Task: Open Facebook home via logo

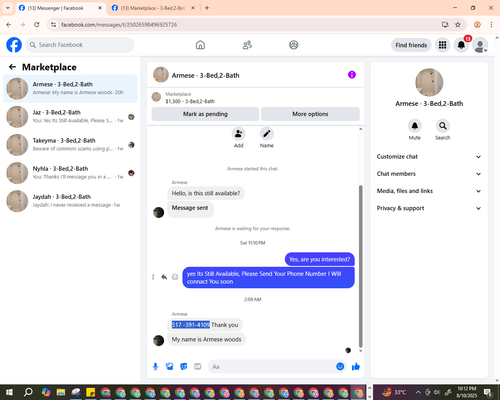Action: click(14, 45)
